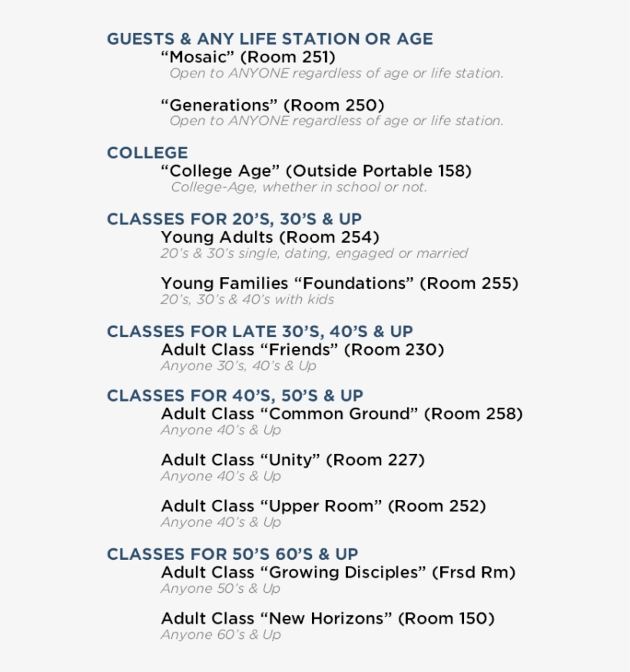This screenshot has width=630, height=672.
Task: Click the "Classes for 40's, 50's & Up" heading
Action: pos(235,396)
